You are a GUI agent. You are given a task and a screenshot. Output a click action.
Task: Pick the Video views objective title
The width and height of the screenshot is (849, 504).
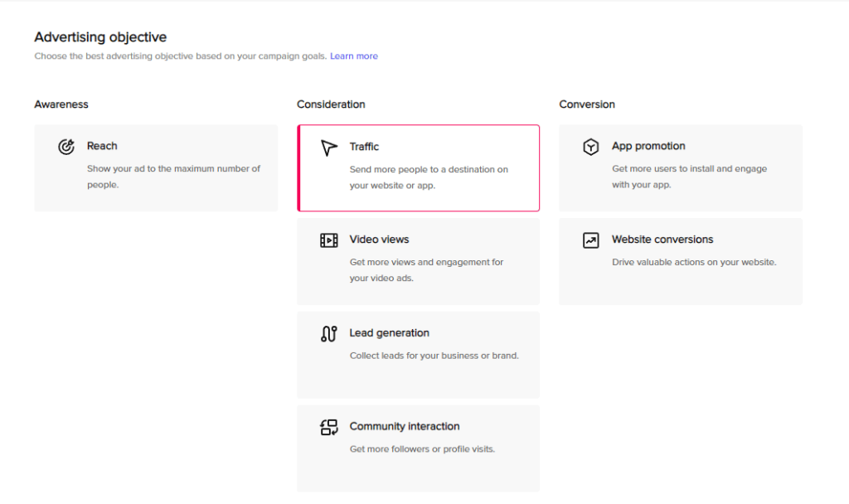(379, 240)
